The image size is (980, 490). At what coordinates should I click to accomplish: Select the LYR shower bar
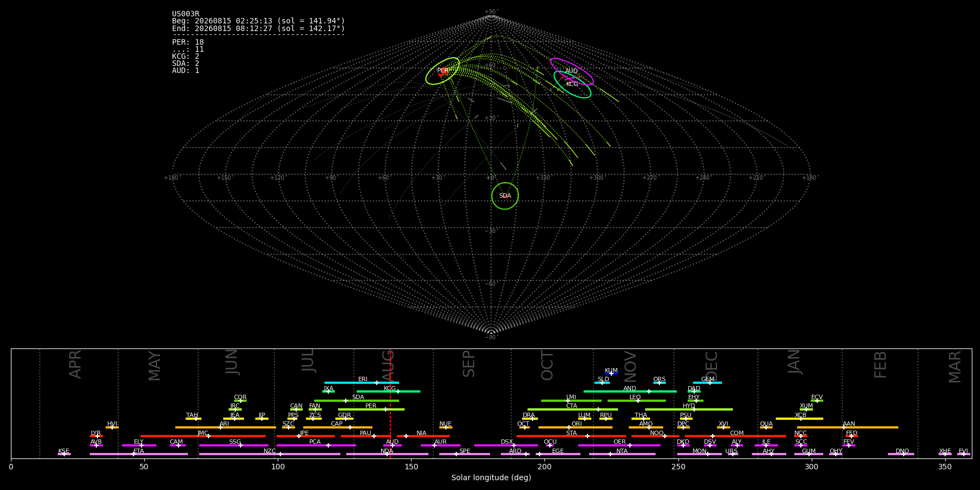coord(96,436)
